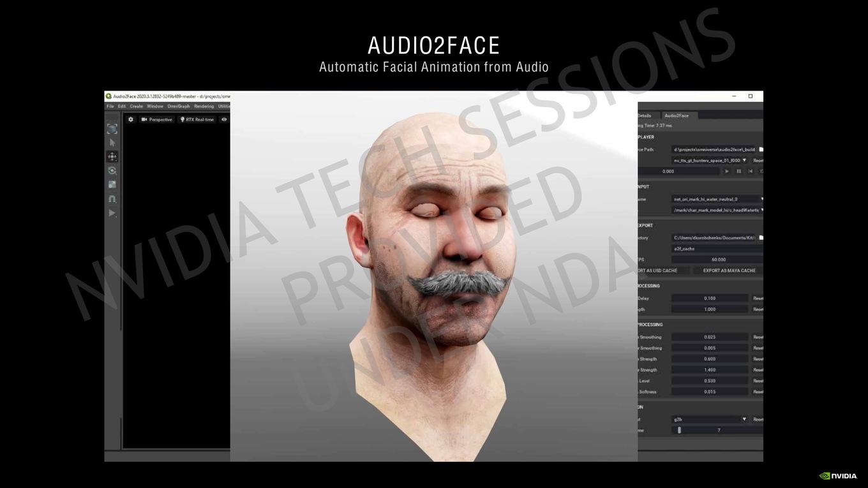Viewport: 868px width, 488px height.
Task: Click the frame slider showing 7
Action: coord(718,431)
